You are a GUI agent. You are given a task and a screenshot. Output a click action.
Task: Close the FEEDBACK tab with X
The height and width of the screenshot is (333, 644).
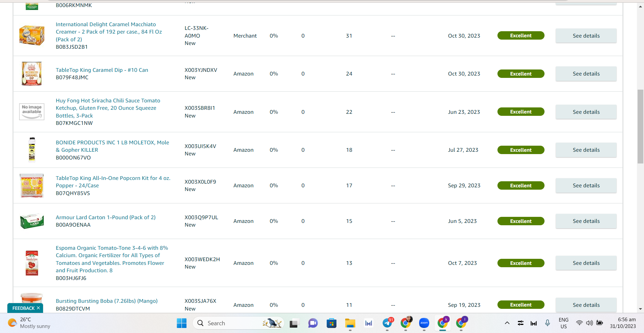pyautogui.click(x=38, y=308)
